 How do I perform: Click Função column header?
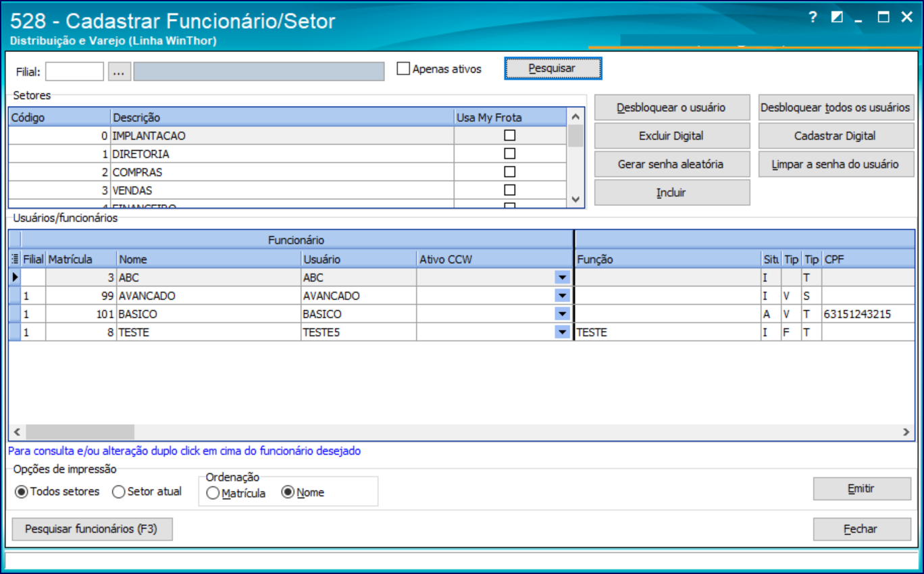(667, 259)
